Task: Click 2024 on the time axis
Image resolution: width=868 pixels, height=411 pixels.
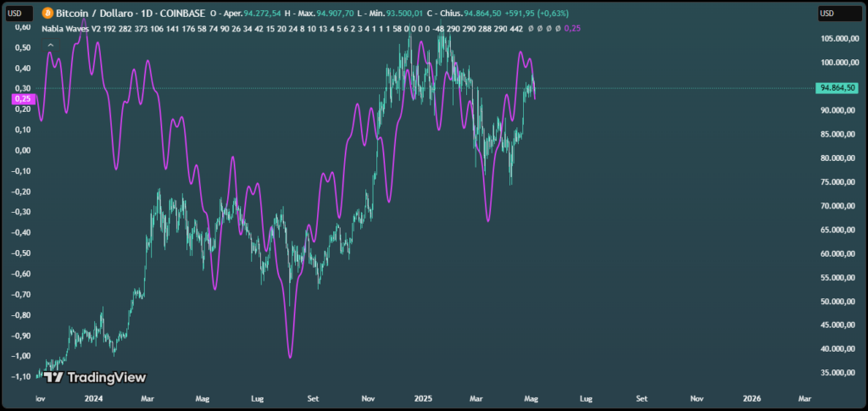Action: (93, 397)
